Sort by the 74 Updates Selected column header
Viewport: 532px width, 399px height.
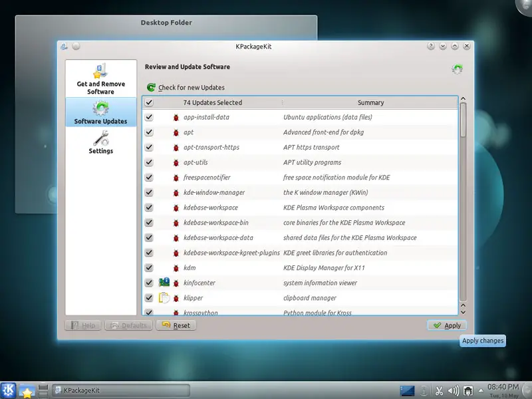(x=212, y=102)
